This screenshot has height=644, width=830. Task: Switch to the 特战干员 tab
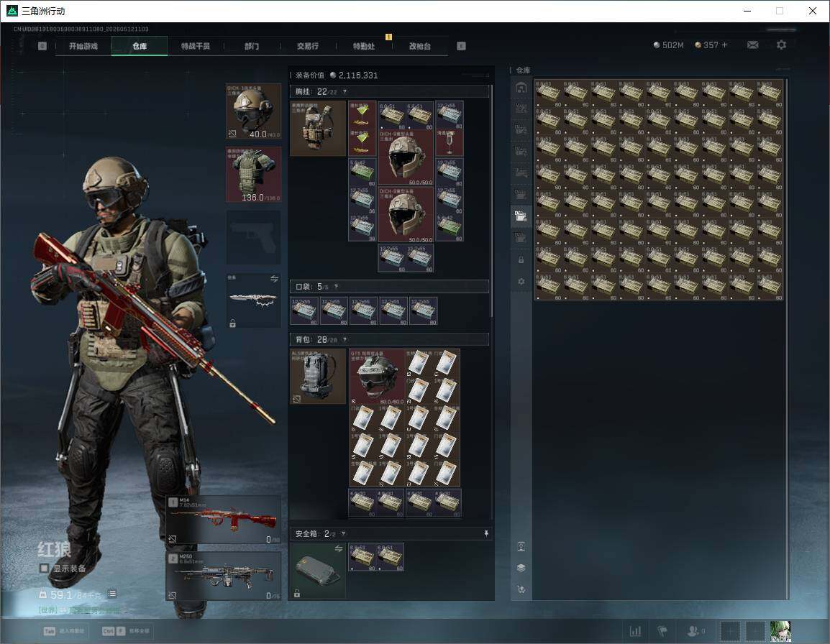click(x=196, y=46)
